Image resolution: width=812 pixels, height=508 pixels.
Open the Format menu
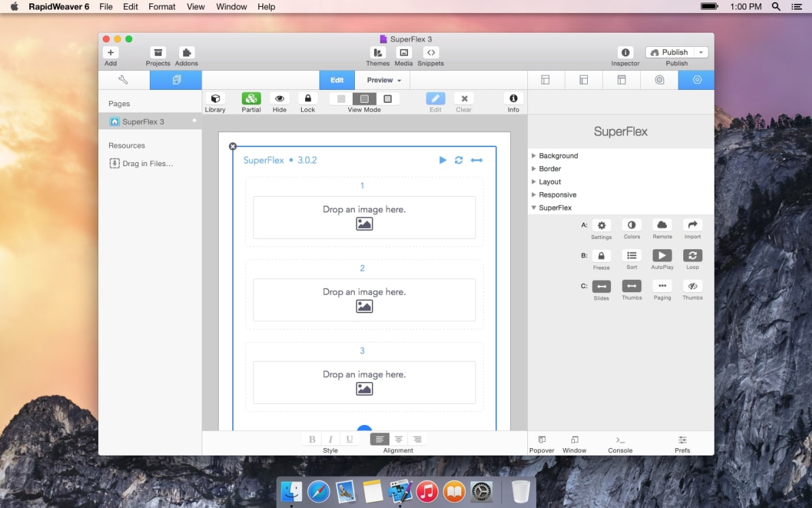pyautogui.click(x=162, y=7)
